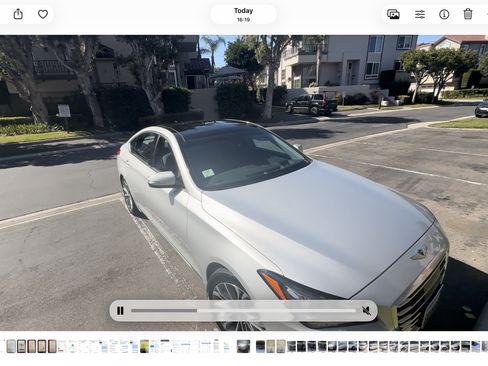Select the enlarged current thumbnail in filmstrip
The image size is (488, 366).
click(243, 346)
